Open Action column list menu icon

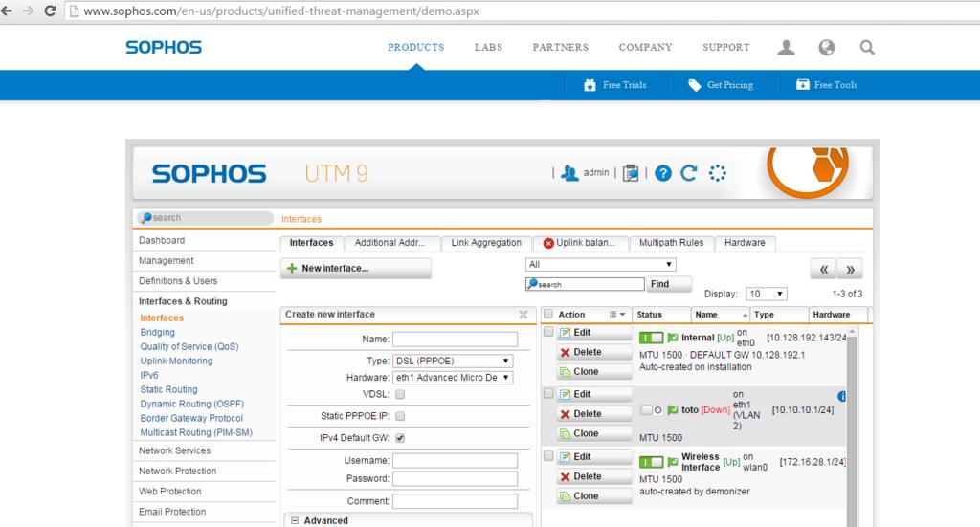[617, 315]
